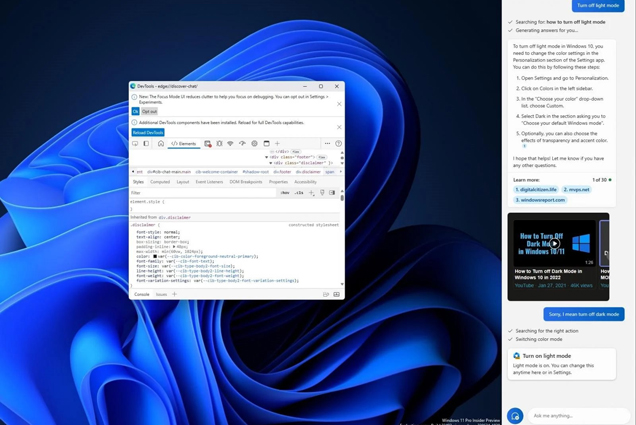This screenshot has height=425, width=636.
Task: Open the Performance gauge icon tool
Action: pyautogui.click(x=242, y=144)
